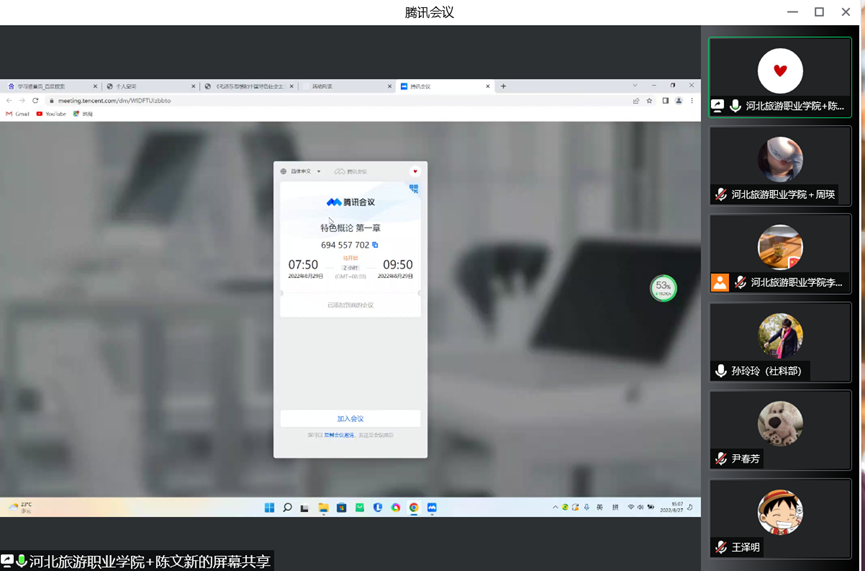Click the microphone icon next to 孙玲玲
The image size is (865, 571).
pyautogui.click(x=720, y=371)
